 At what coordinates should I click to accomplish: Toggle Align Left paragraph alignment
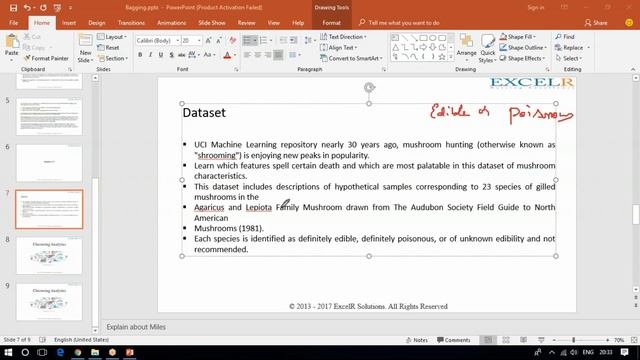tap(247, 55)
